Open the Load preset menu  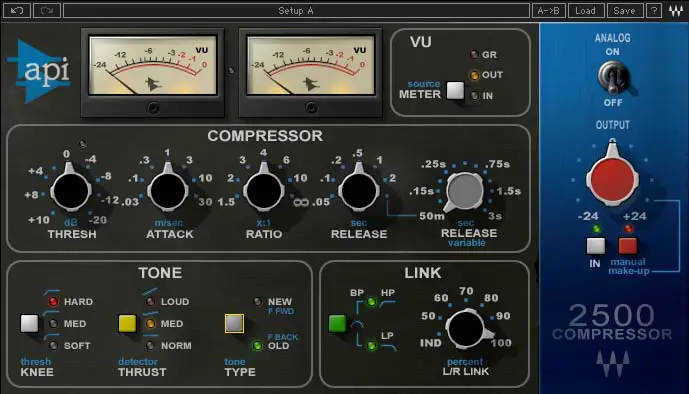[586, 11]
